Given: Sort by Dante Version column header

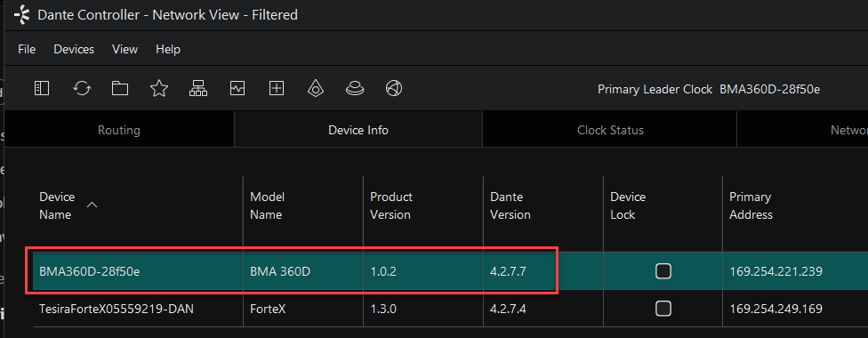Looking at the screenshot, I should click(x=510, y=205).
